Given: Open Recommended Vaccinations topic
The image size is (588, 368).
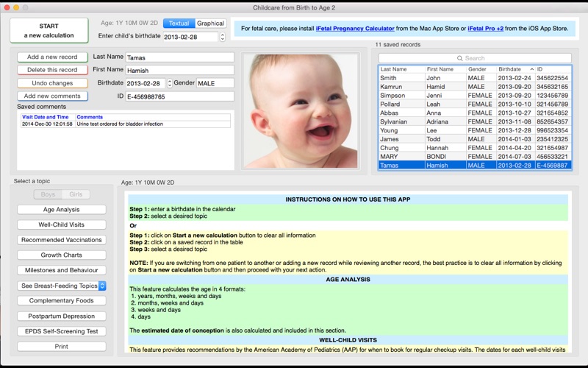Looking at the screenshot, I should 62,240.
